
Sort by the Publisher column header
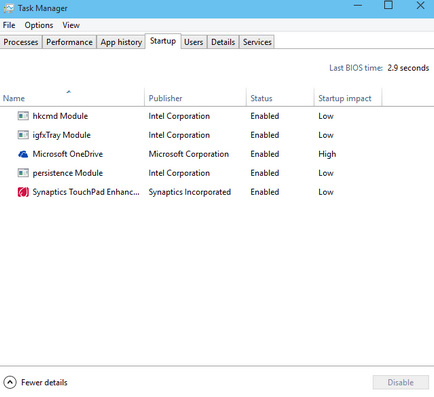[195, 98]
